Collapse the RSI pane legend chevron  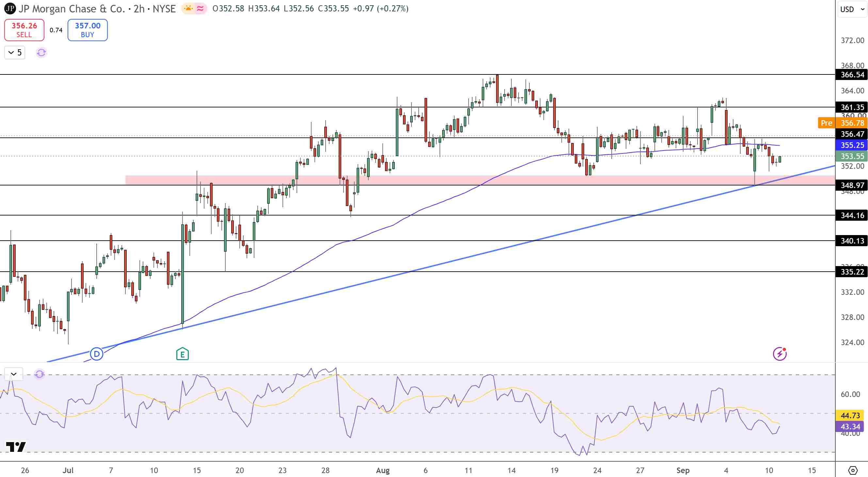coord(14,374)
